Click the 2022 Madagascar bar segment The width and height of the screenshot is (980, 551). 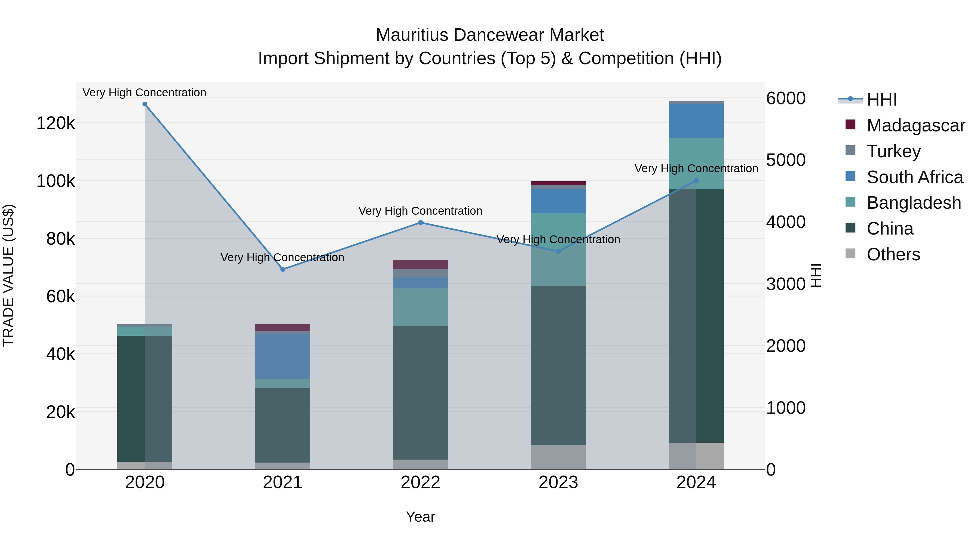tap(420, 265)
